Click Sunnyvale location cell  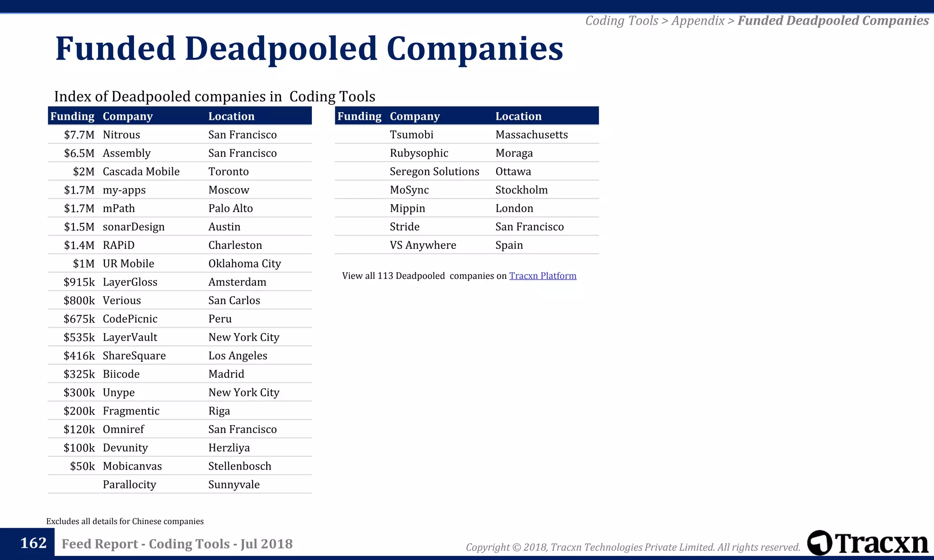click(234, 485)
